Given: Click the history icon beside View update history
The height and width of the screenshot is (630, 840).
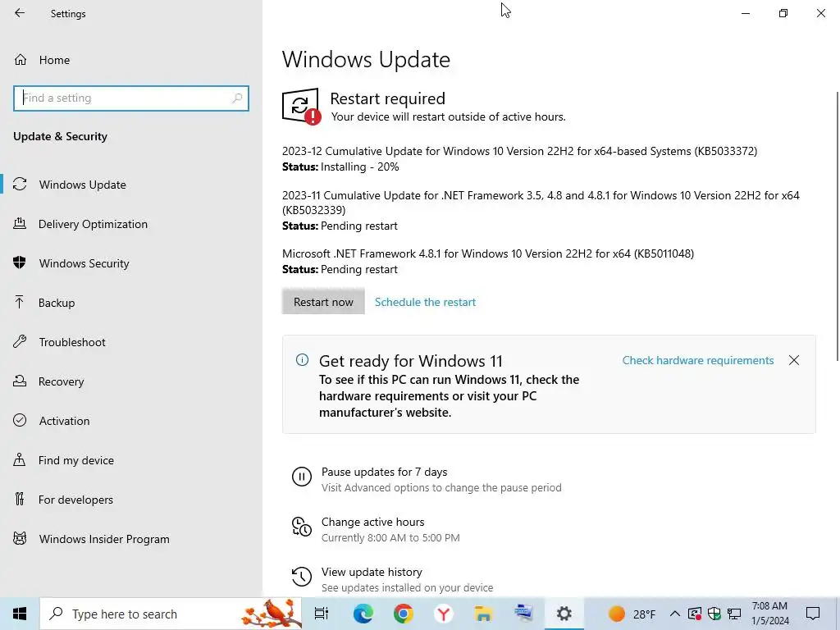Looking at the screenshot, I should point(302,577).
